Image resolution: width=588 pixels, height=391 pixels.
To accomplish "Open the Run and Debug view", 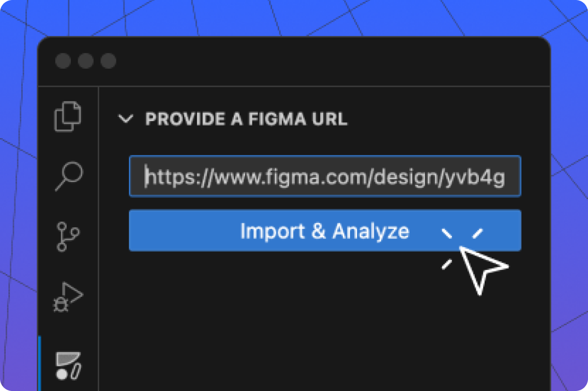I will tap(68, 296).
